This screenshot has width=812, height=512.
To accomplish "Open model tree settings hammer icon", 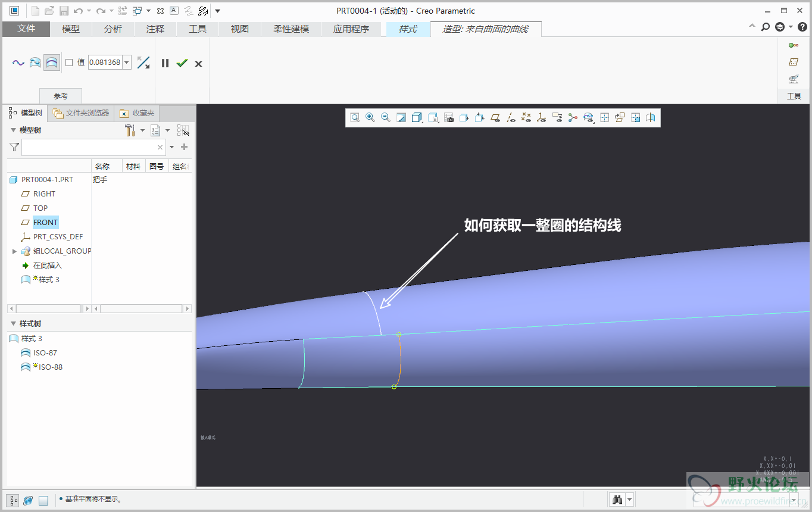I will (129, 130).
